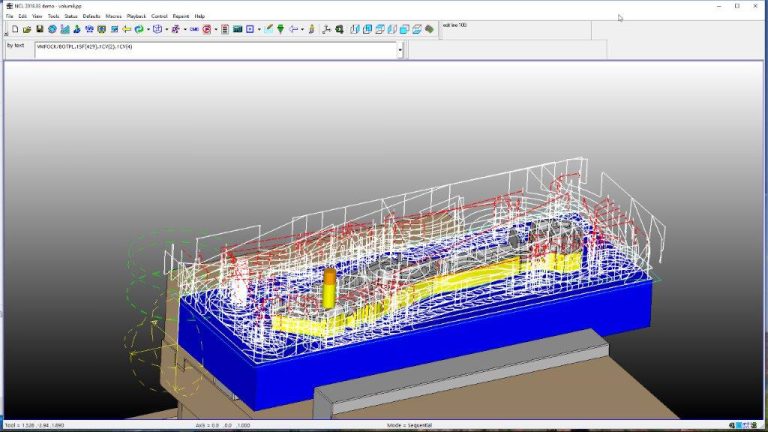Click the Open folder icon

click(27, 29)
